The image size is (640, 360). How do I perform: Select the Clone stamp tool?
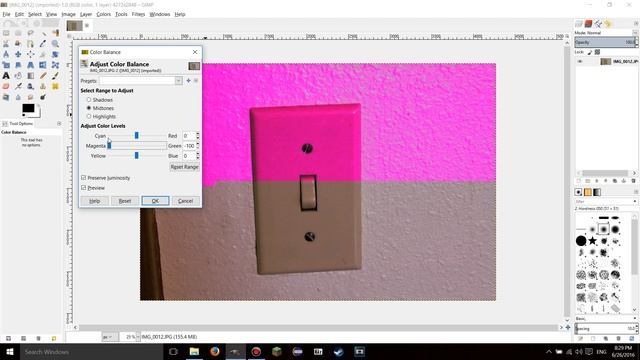click(43, 86)
